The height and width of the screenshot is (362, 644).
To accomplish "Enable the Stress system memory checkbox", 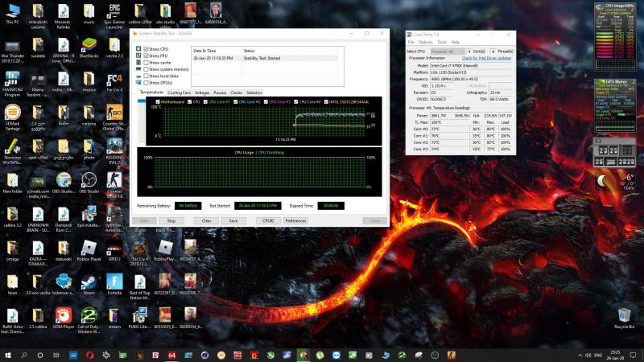I will coord(145,69).
